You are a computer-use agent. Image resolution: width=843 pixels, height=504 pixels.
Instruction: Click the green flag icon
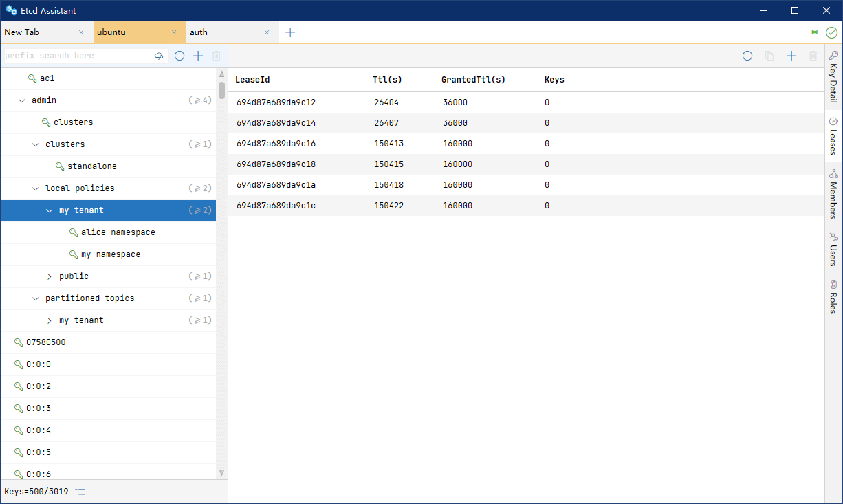[x=815, y=32]
